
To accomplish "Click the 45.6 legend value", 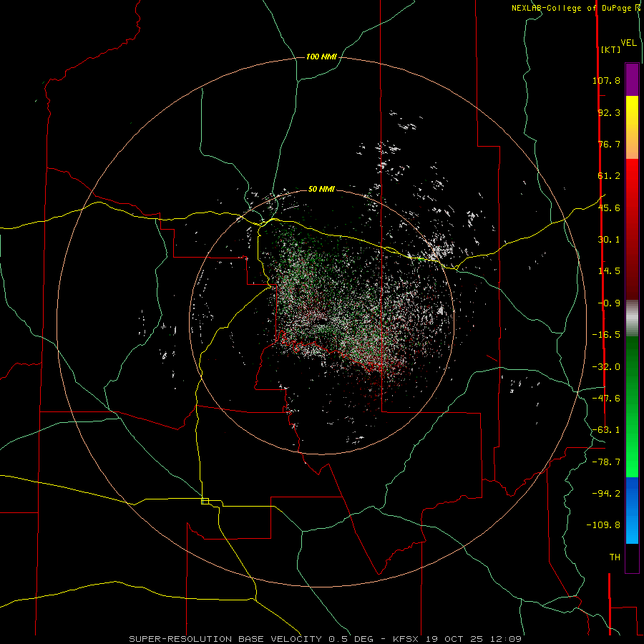I will [609, 208].
